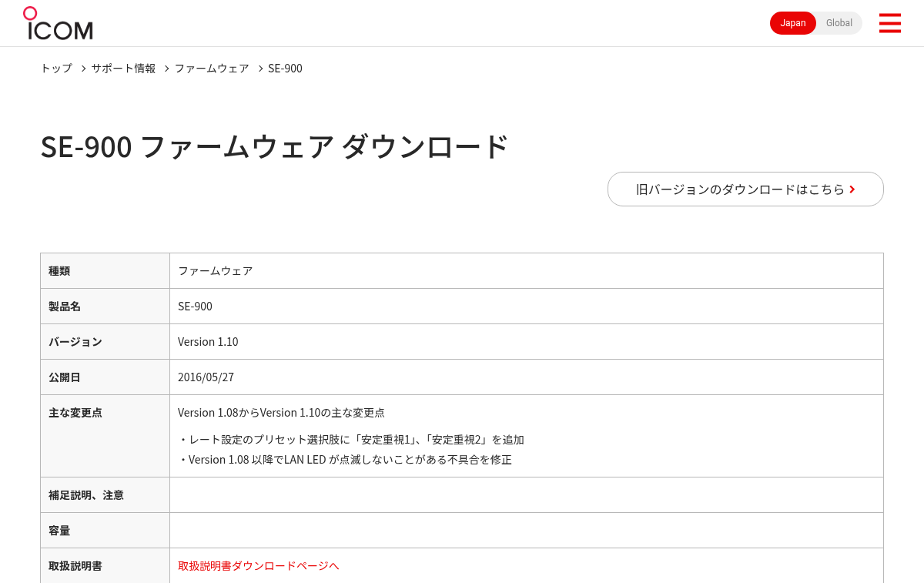This screenshot has height=583, width=924.
Task: Select SE-900 cell in 製品名 row
Action: [x=527, y=307]
